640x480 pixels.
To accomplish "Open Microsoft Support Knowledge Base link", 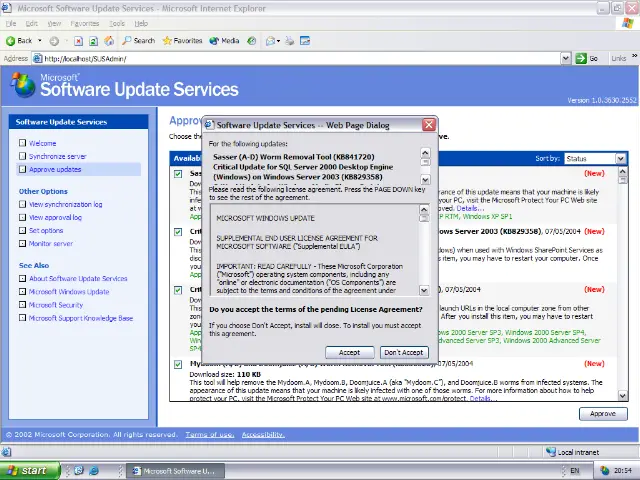I will [81, 318].
